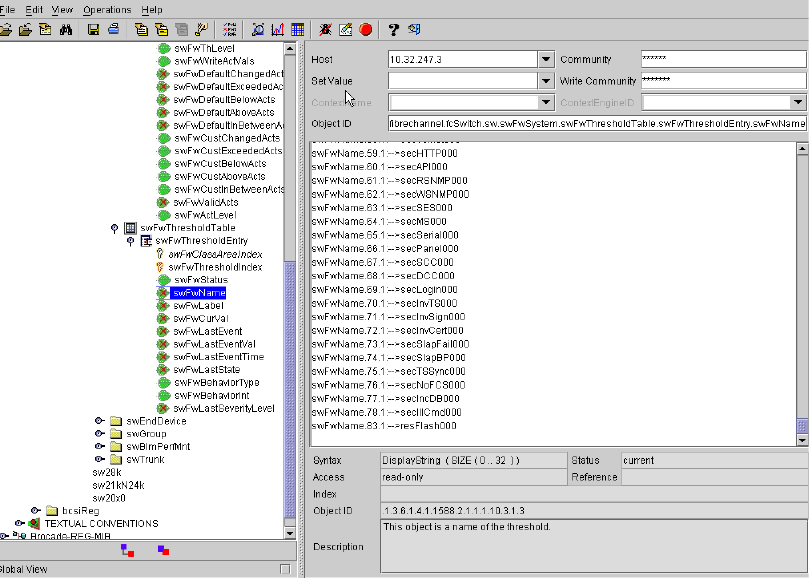The width and height of the screenshot is (809, 578).
Task: Open the Operations menu
Action: (106, 9)
